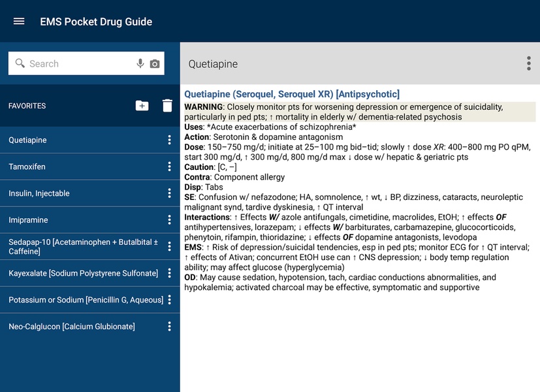Open the Quetiapine article overflow menu

pos(529,64)
